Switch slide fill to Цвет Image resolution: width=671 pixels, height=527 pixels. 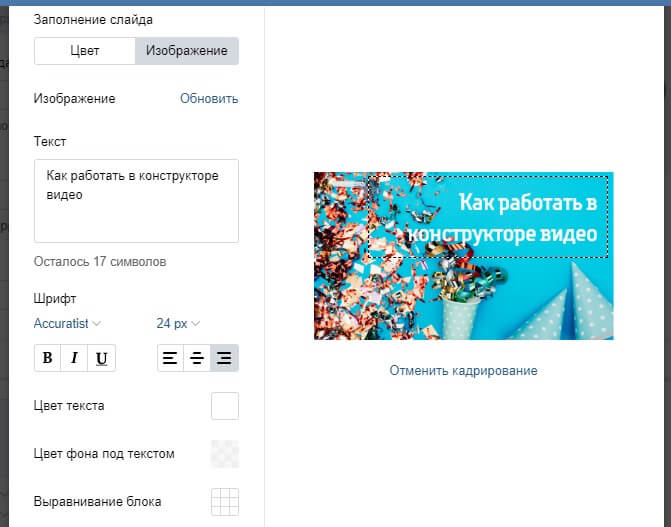(x=85, y=51)
